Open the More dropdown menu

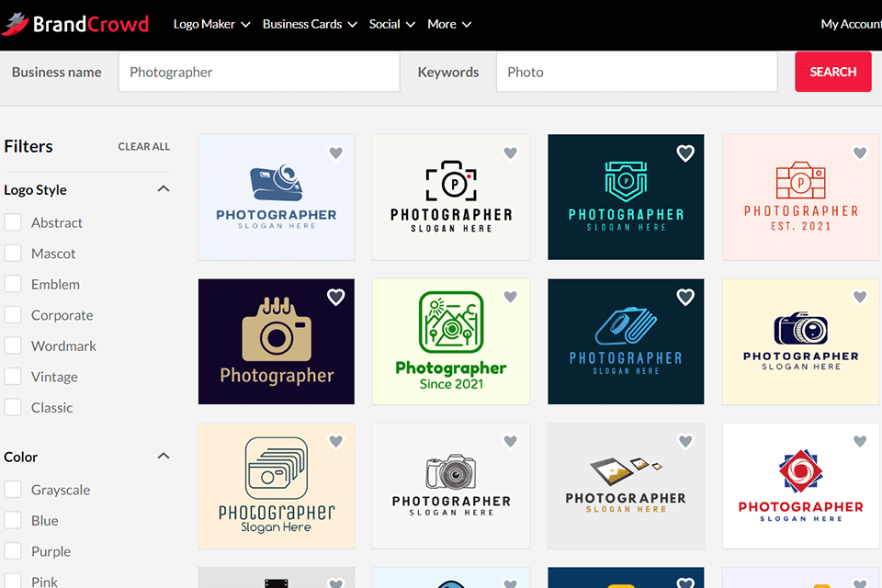[x=449, y=24]
